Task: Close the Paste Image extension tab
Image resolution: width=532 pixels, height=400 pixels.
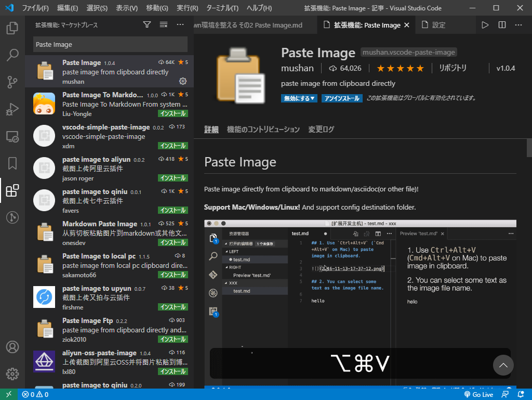Action: tap(407, 25)
